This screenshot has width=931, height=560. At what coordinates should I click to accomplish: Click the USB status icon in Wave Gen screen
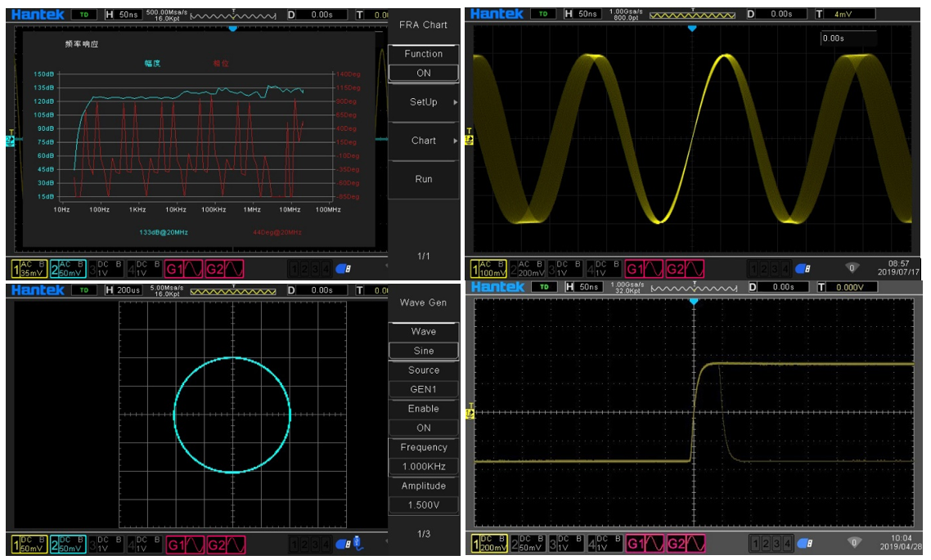click(343, 544)
